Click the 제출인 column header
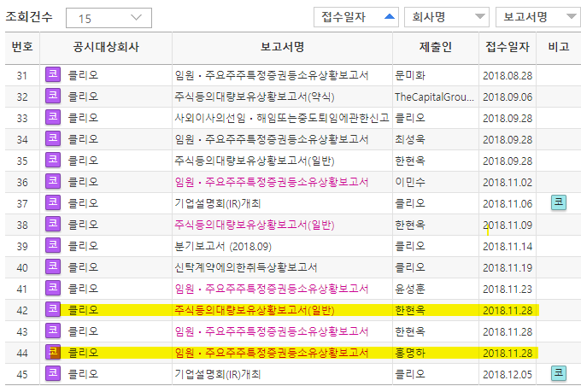The height and width of the screenshot is (392, 581). (x=436, y=47)
